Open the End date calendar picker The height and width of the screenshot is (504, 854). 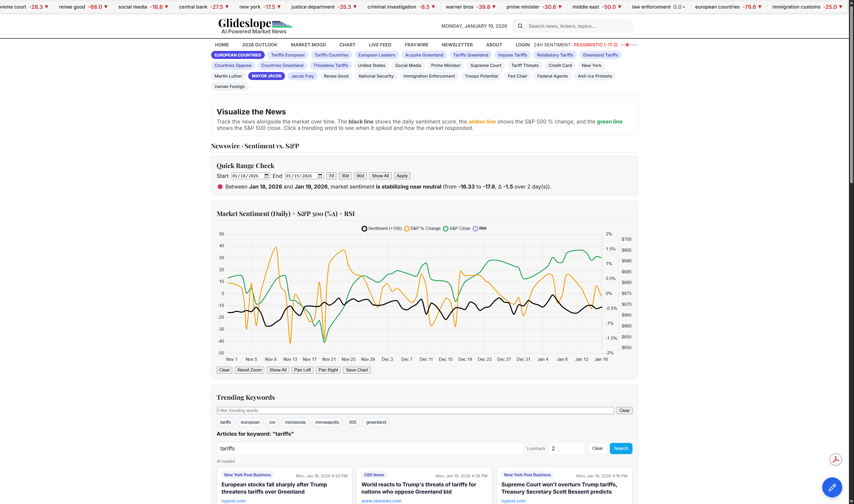[x=320, y=176]
